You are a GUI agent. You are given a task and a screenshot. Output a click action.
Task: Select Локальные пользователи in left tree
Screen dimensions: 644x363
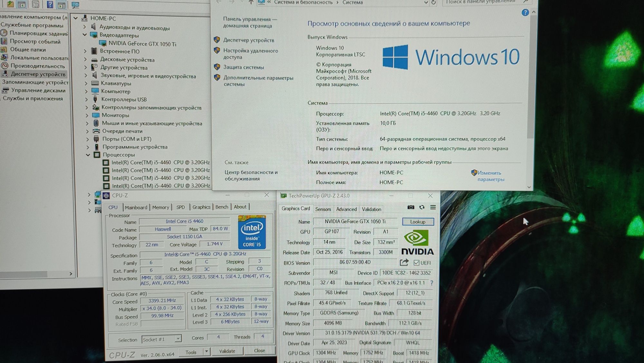pyautogui.click(x=39, y=58)
